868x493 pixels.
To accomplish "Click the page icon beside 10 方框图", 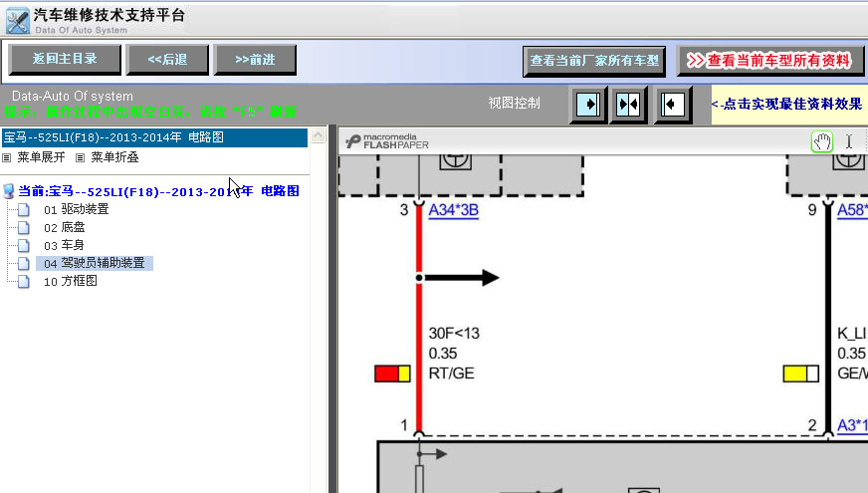I will 23,282.
